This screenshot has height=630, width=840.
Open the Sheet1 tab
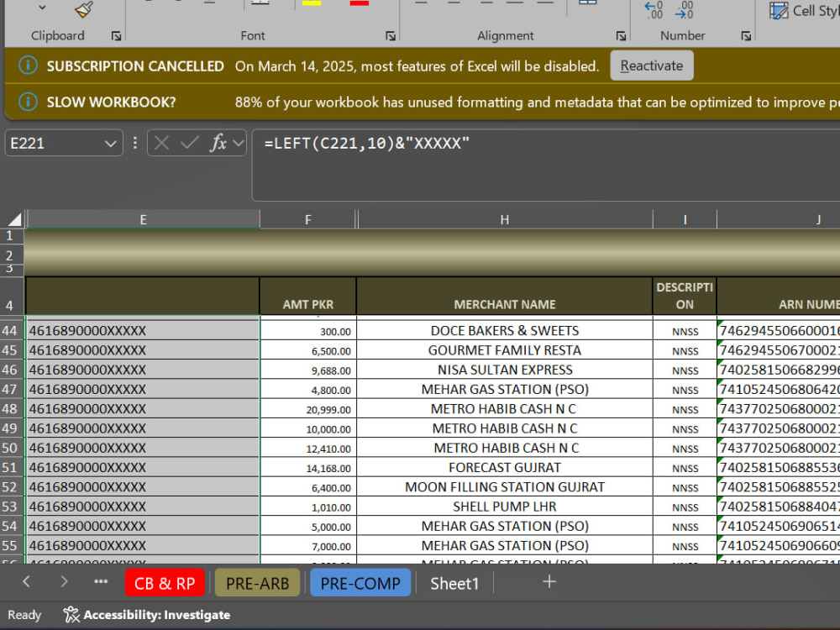point(454,583)
